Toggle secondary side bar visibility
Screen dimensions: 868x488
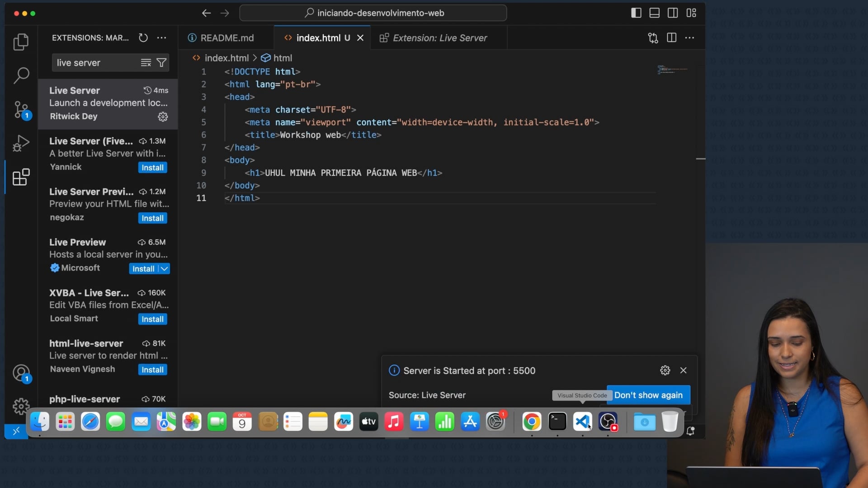(673, 13)
